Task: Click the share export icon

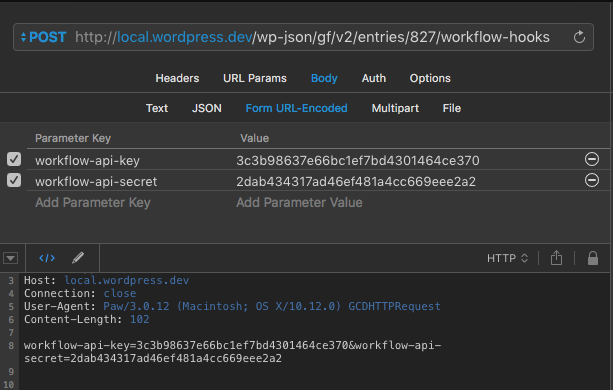Action: coord(556,258)
